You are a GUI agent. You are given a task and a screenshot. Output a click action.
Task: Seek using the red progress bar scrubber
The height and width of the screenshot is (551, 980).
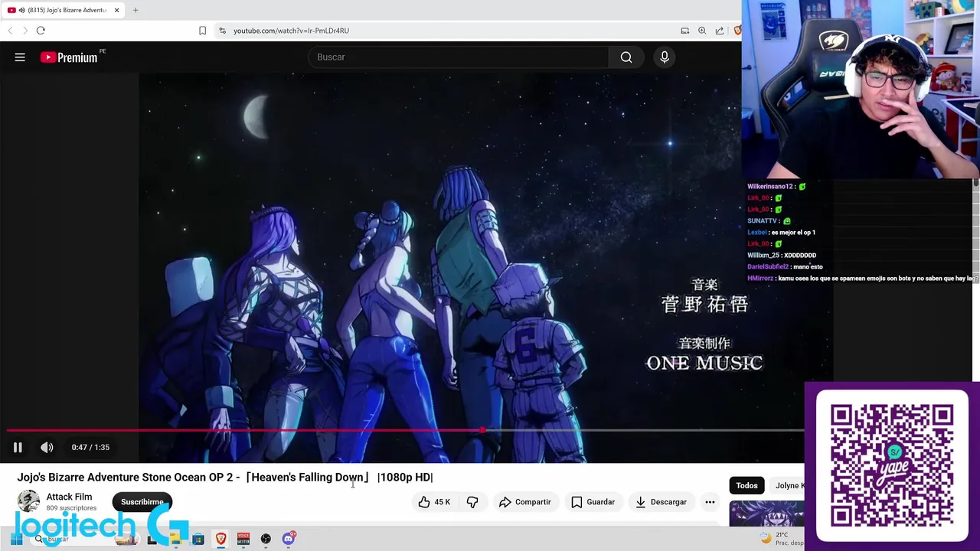pyautogui.click(x=482, y=430)
